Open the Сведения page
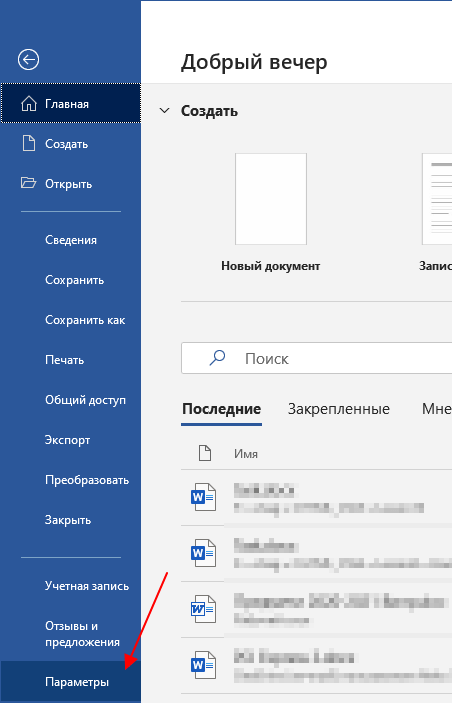The height and width of the screenshot is (703, 452). tap(70, 240)
